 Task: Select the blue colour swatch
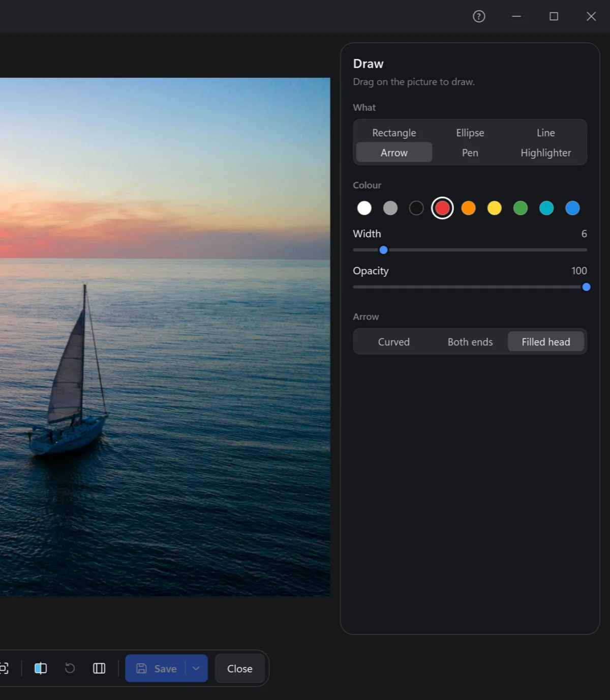(572, 208)
